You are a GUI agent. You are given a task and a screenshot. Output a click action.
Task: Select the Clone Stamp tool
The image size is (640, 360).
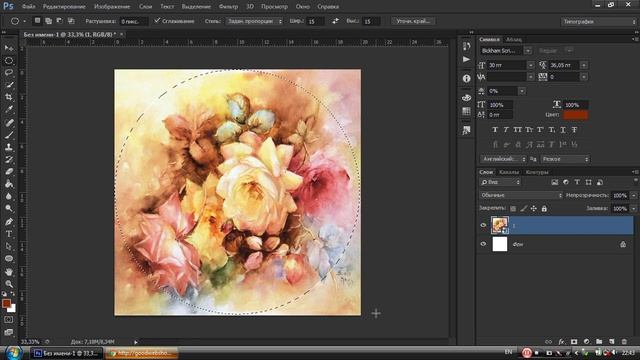[9, 147]
